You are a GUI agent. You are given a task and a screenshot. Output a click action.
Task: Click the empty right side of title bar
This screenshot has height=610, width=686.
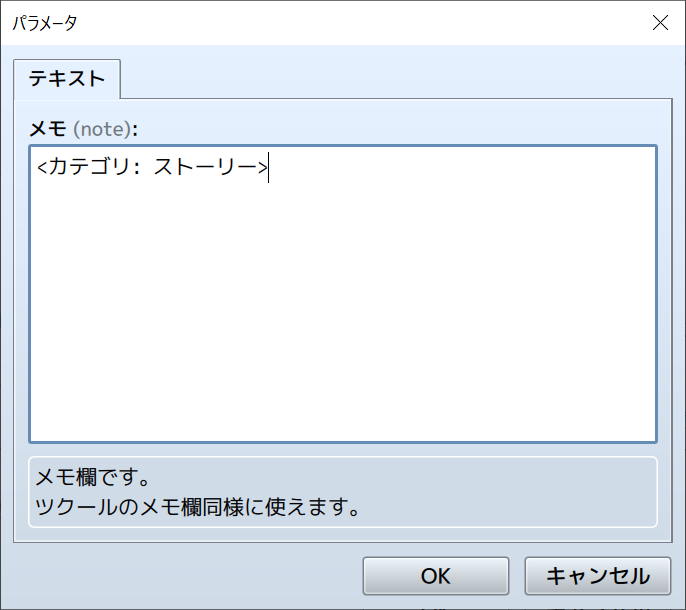tap(400, 23)
